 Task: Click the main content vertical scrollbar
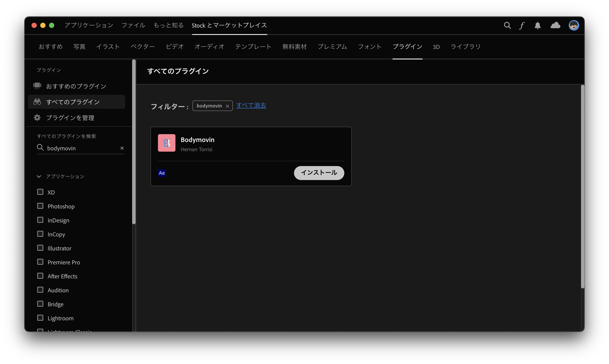coord(583,186)
